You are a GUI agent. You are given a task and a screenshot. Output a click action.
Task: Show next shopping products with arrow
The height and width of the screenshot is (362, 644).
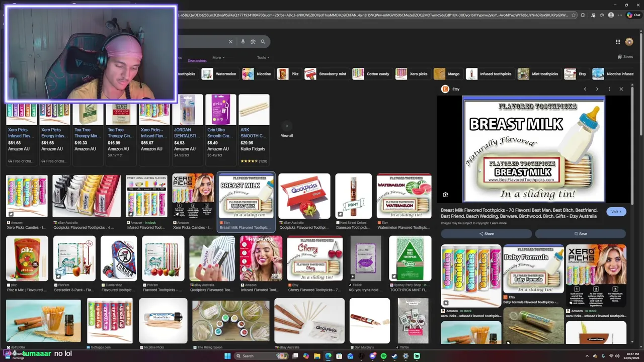pos(287,126)
